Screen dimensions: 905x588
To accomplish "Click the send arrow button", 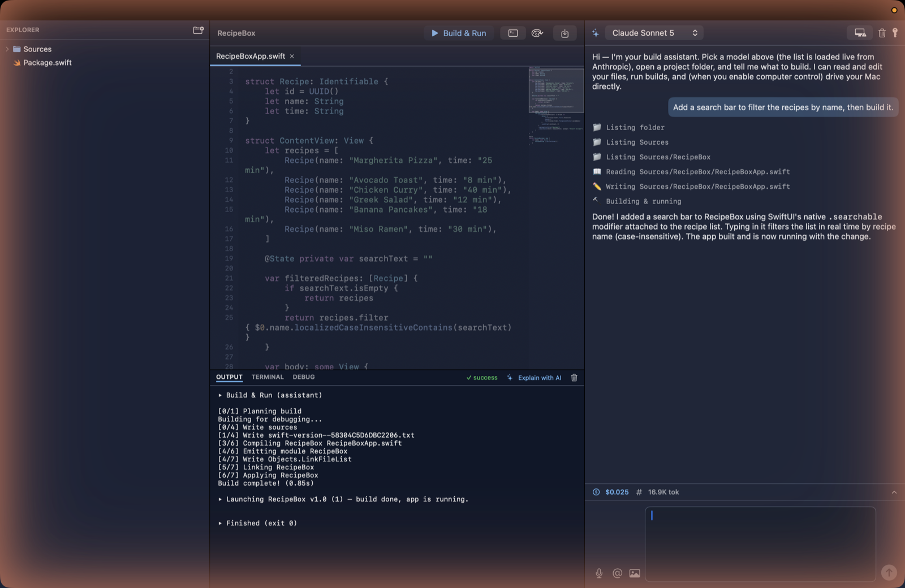I will coord(889,573).
